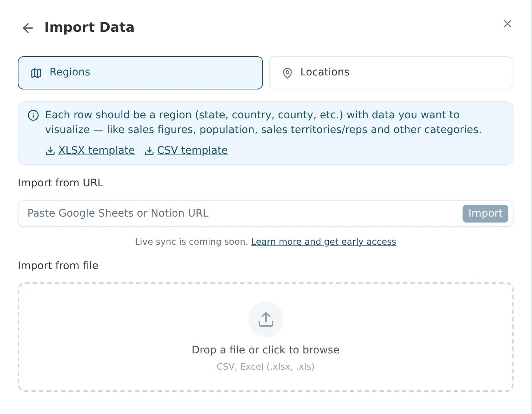532x414 pixels.
Task: Open Learn more and get early access link
Action: point(324,242)
